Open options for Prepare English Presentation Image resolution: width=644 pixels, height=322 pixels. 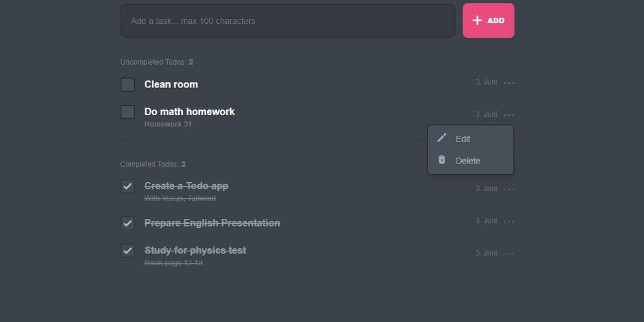pyautogui.click(x=509, y=221)
